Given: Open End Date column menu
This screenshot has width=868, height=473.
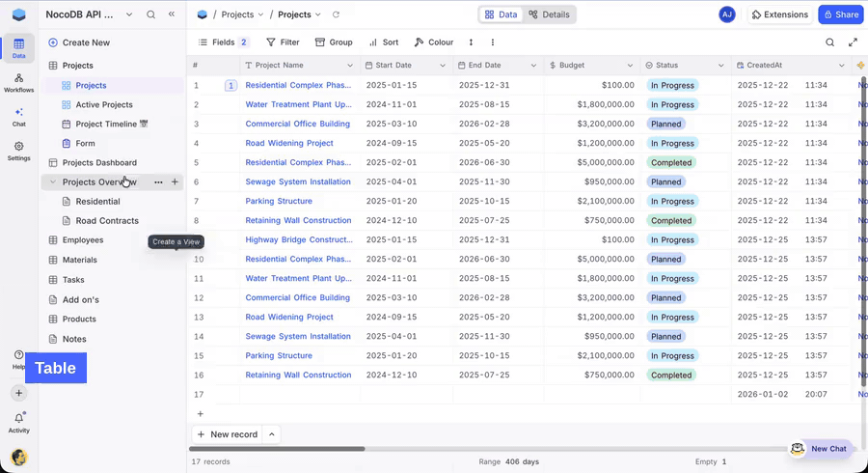Looking at the screenshot, I should pos(533,66).
